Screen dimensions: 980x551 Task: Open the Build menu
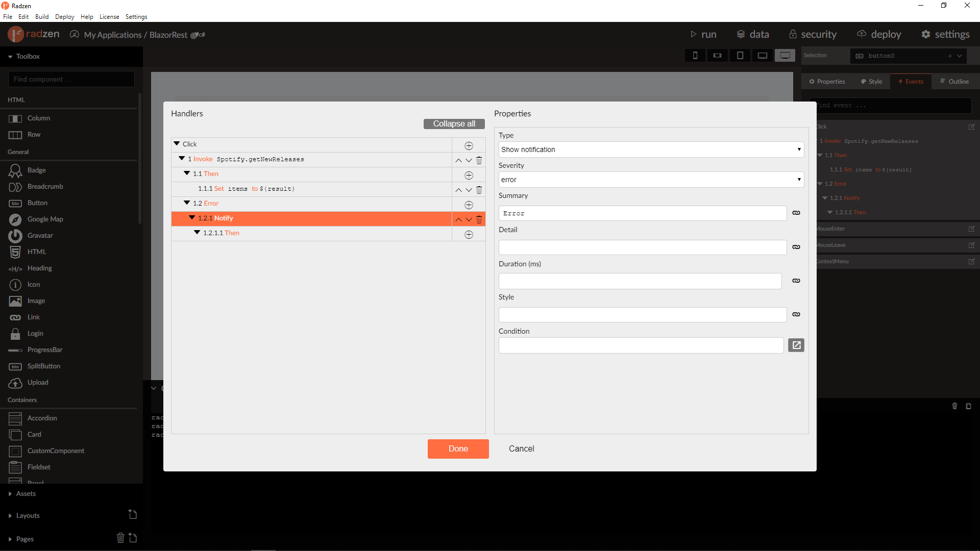click(x=42, y=17)
